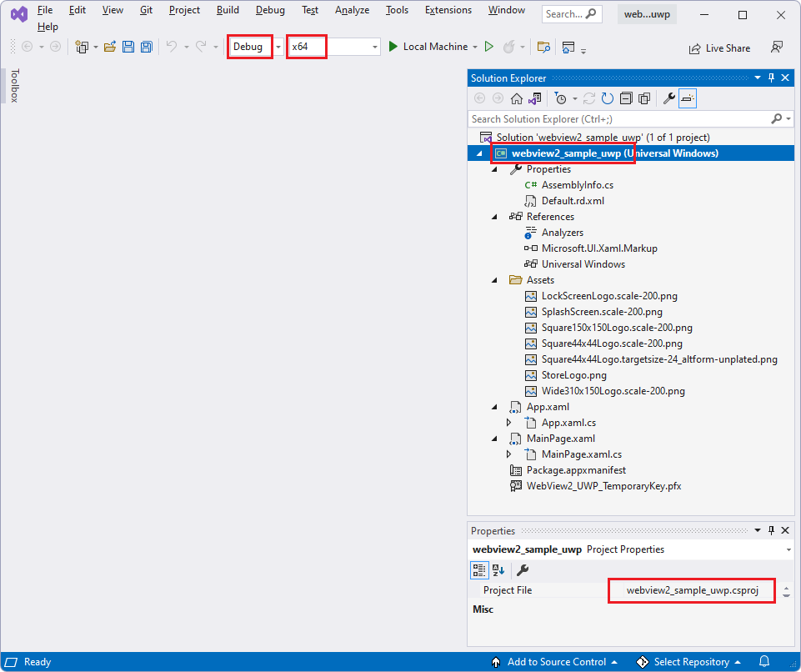Toggle Preview Selected Items in Solution Explorer

tap(643, 98)
